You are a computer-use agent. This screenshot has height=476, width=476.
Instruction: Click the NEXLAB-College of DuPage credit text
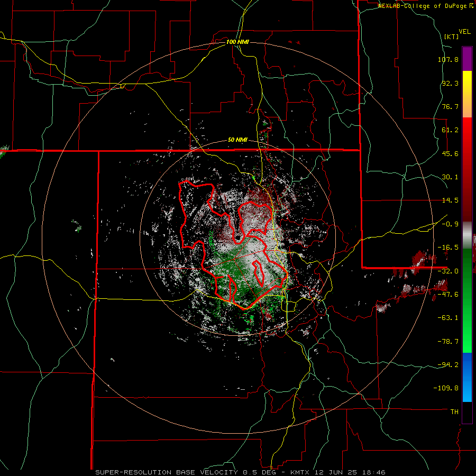pyautogui.click(x=425, y=6)
